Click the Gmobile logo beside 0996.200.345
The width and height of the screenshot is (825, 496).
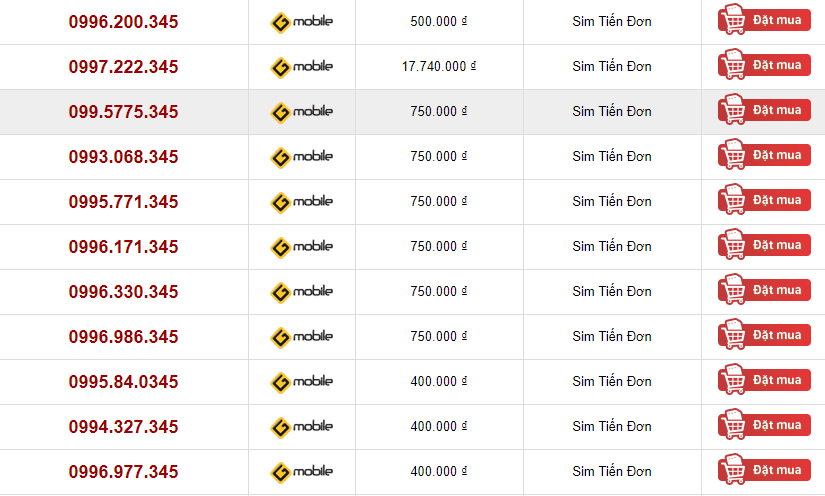pos(301,23)
